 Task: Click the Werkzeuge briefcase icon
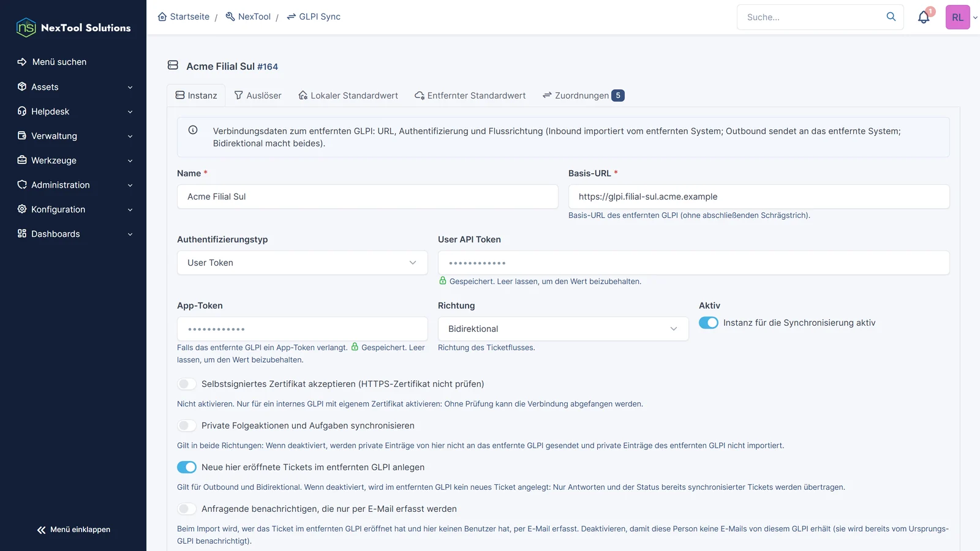22,160
